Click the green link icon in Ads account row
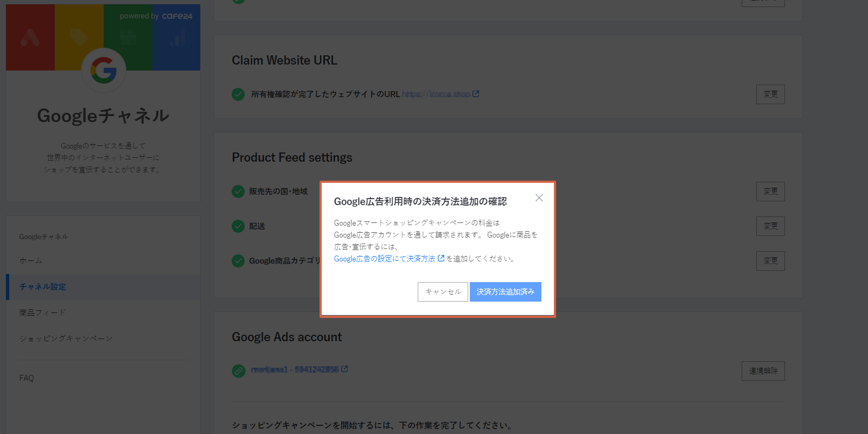Viewport: 868px width, 434px height. coord(238,371)
